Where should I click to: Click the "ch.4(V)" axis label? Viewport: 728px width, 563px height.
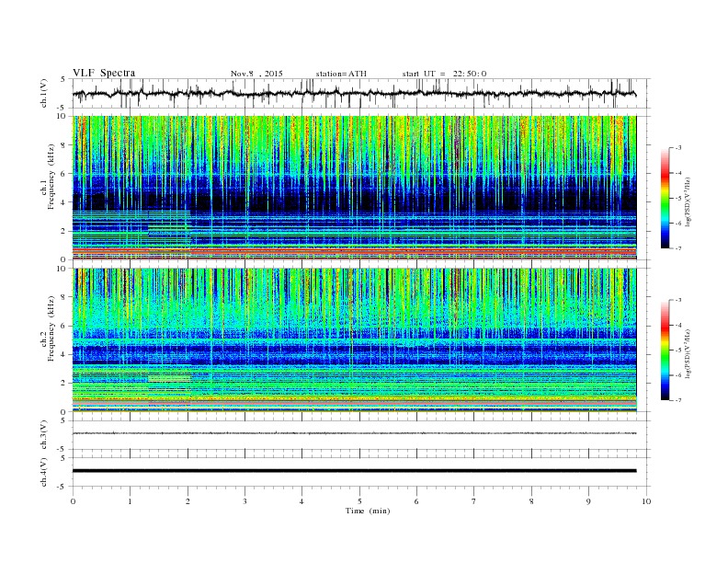coord(44,472)
